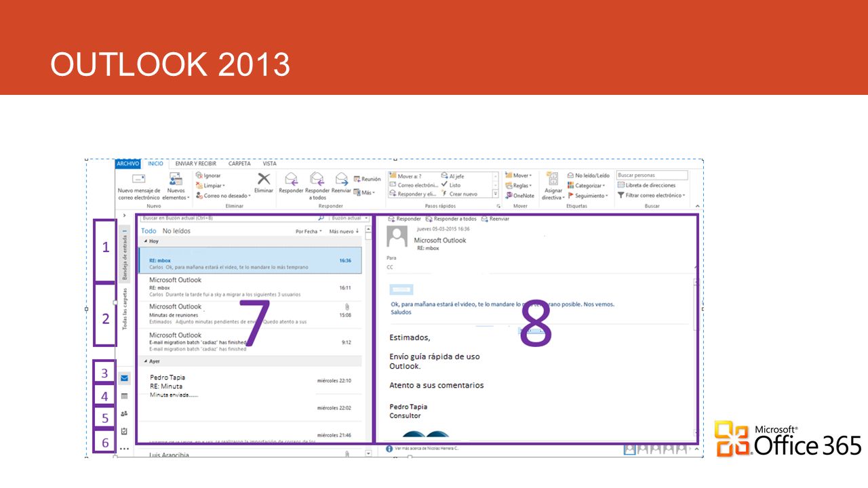Switch to People navigation icon
This screenshot has width=868, height=488.
pyautogui.click(x=124, y=413)
